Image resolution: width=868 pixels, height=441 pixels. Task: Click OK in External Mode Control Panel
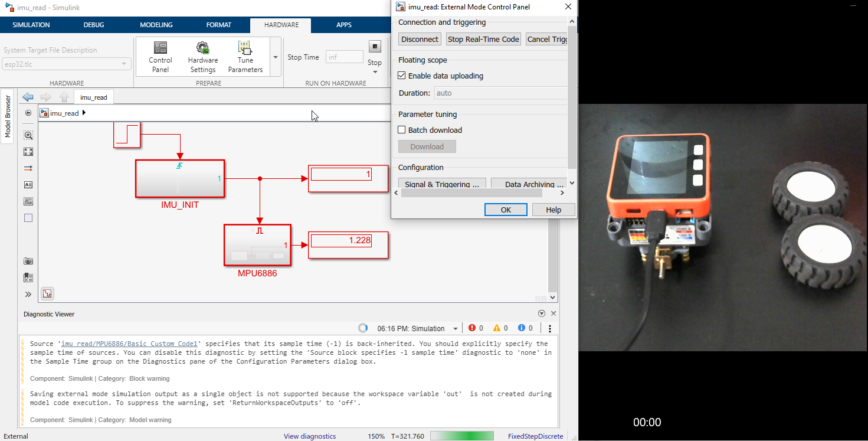506,210
